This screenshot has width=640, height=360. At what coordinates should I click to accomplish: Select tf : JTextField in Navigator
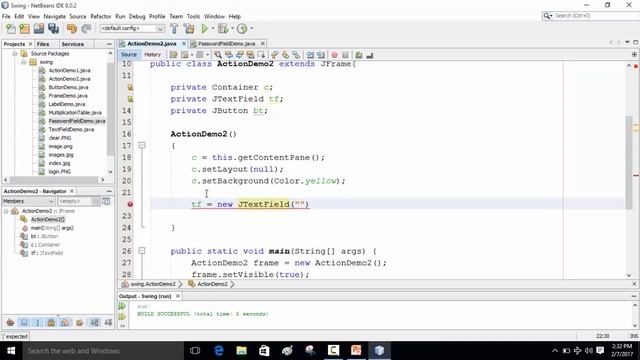[47, 253]
